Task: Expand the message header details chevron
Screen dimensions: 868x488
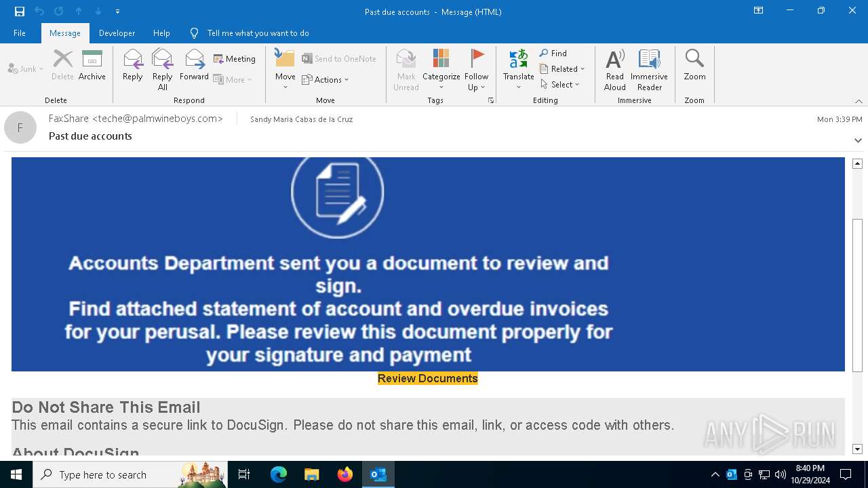Action: tap(858, 140)
